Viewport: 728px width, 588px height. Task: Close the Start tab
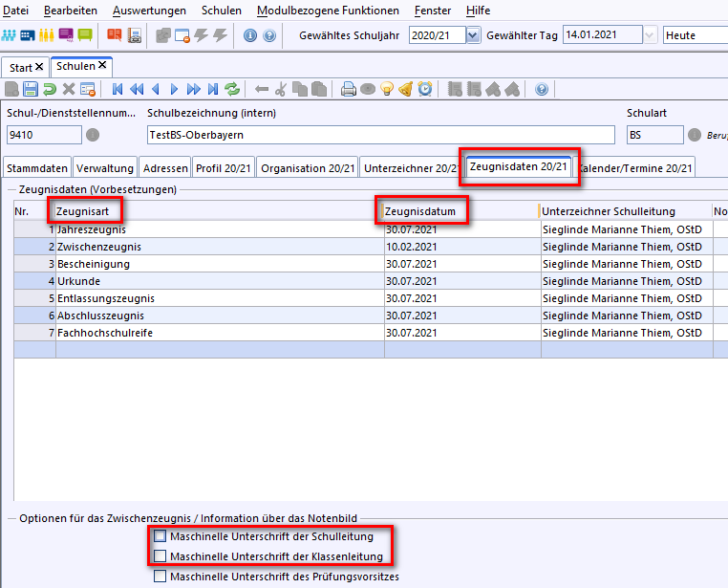39,67
